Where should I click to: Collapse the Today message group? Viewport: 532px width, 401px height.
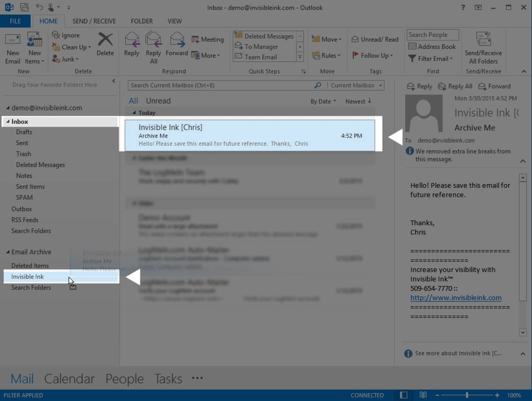[x=134, y=113]
